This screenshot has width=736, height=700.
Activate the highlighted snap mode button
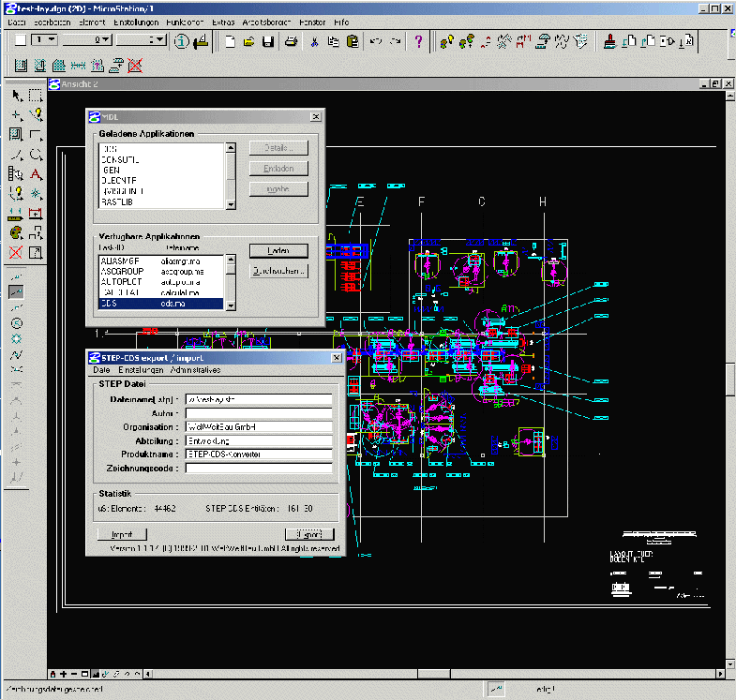[x=16, y=292]
